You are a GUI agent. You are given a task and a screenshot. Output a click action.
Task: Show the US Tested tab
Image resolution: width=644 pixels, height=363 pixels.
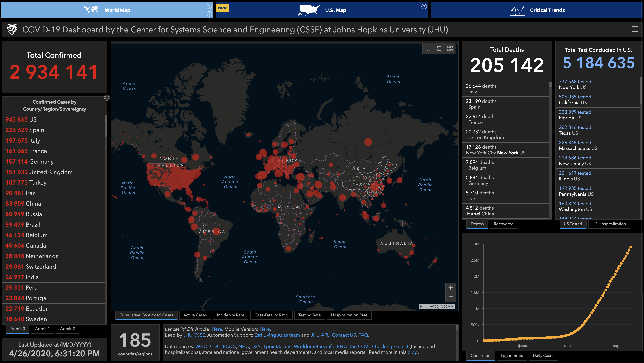573,224
